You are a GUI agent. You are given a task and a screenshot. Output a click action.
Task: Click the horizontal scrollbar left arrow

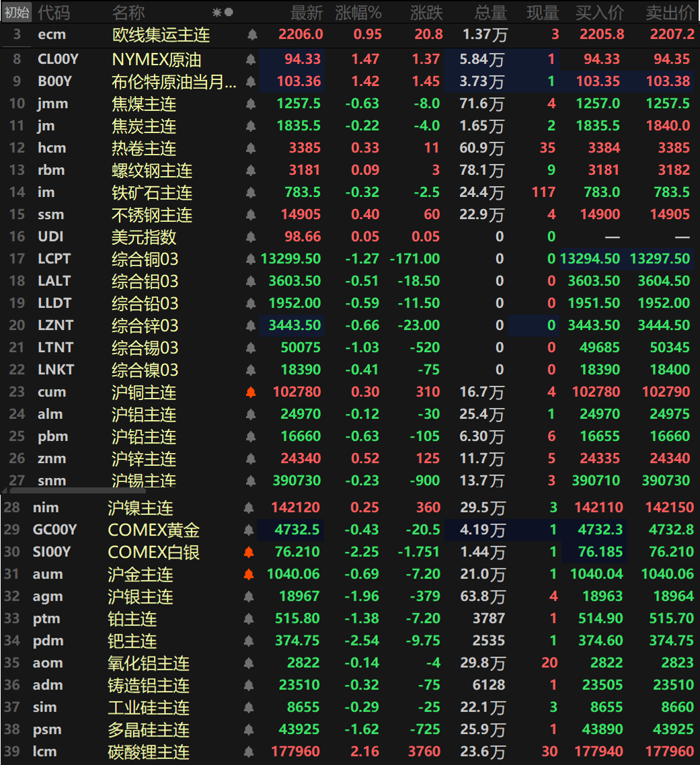(x=5, y=491)
